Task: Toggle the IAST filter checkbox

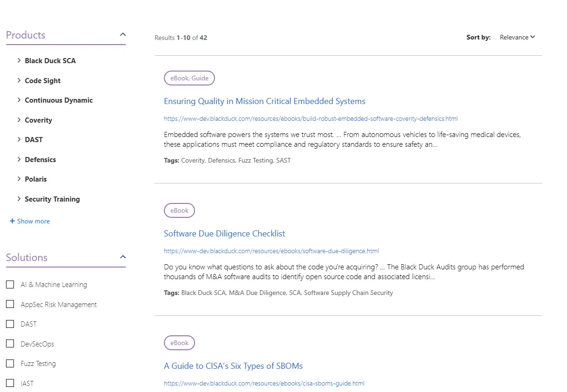Action: [x=10, y=383]
